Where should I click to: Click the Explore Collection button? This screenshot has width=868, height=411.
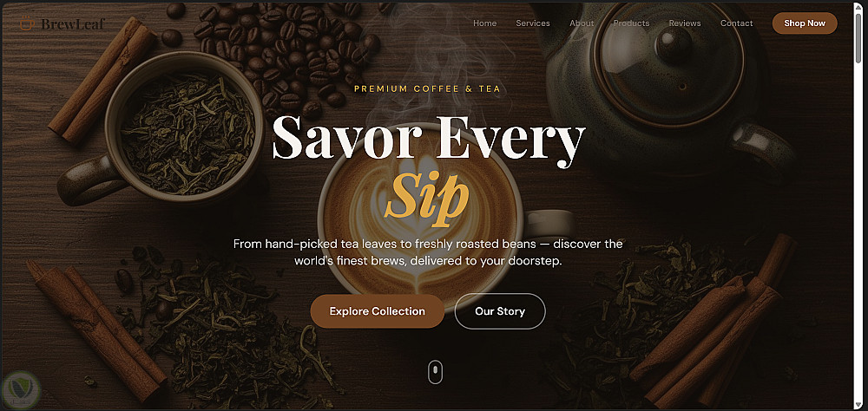378,311
